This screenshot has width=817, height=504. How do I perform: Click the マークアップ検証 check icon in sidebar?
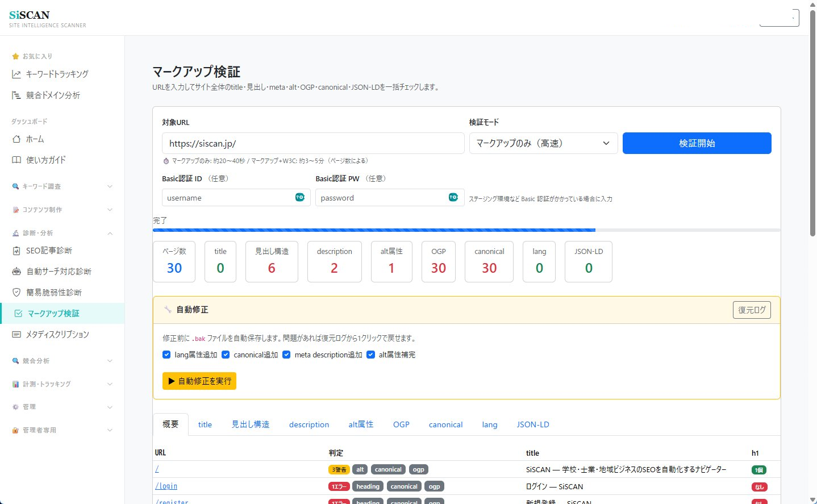coord(18,314)
